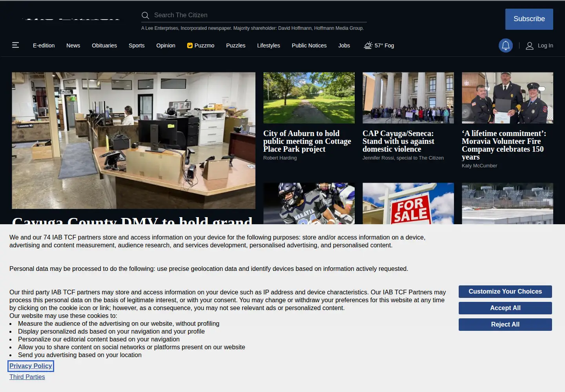Open the Cayuga County DMV headline
Viewport: 565px width, 392px height.
[132, 220]
